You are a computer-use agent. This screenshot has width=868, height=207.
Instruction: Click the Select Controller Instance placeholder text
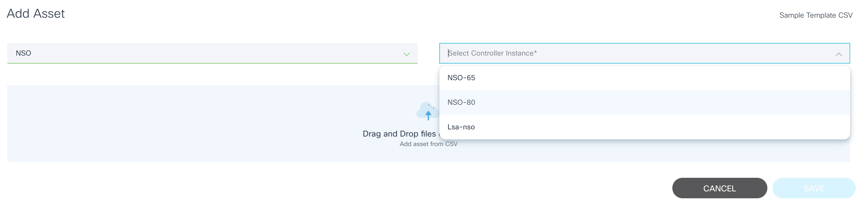coord(492,53)
